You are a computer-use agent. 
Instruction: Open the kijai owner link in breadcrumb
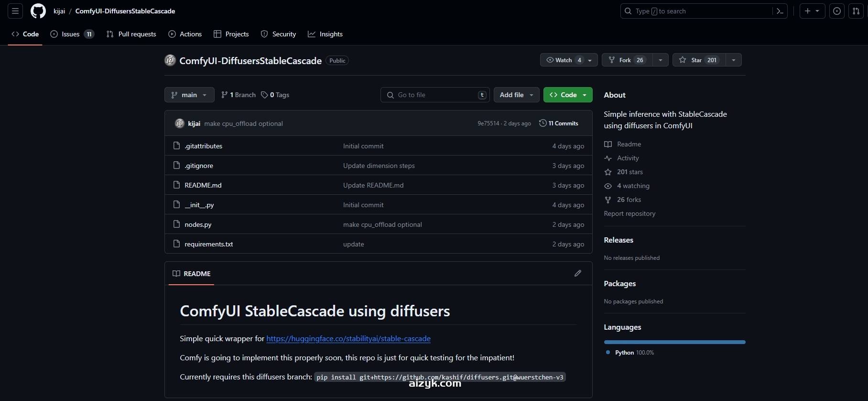point(59,11)
